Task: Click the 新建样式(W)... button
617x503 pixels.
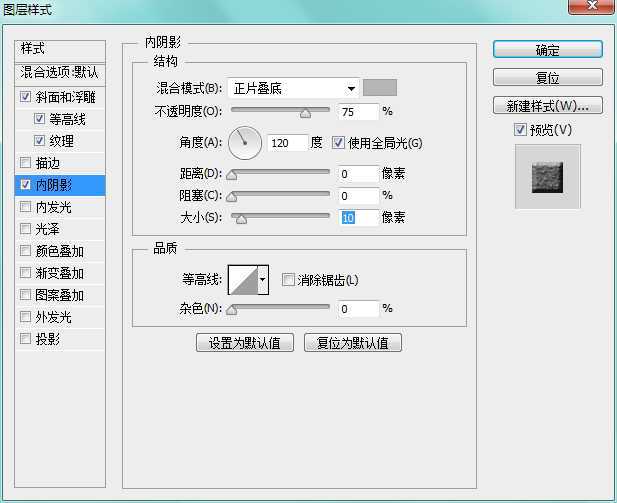Action: click(x=547, y=105)
